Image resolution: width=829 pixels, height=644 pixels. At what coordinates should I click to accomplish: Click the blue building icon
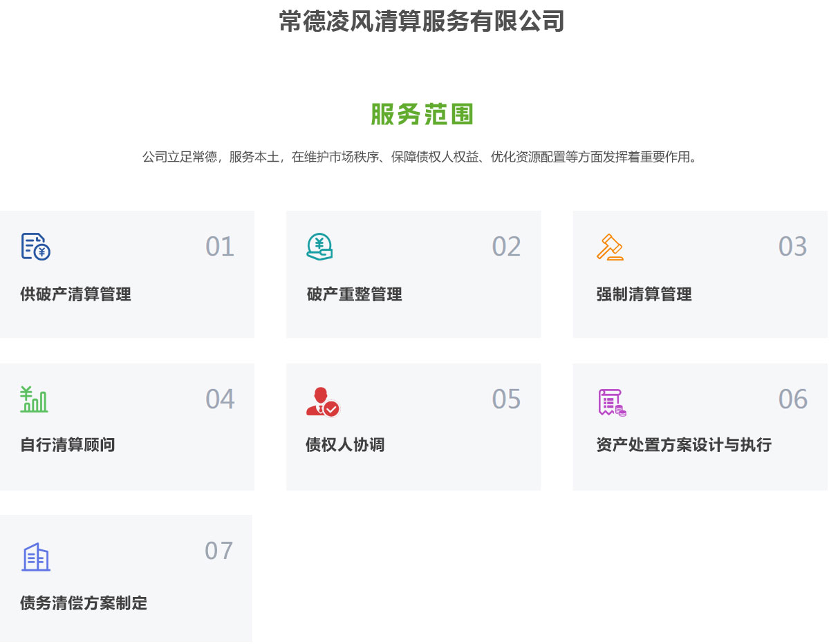click(36, 557)
